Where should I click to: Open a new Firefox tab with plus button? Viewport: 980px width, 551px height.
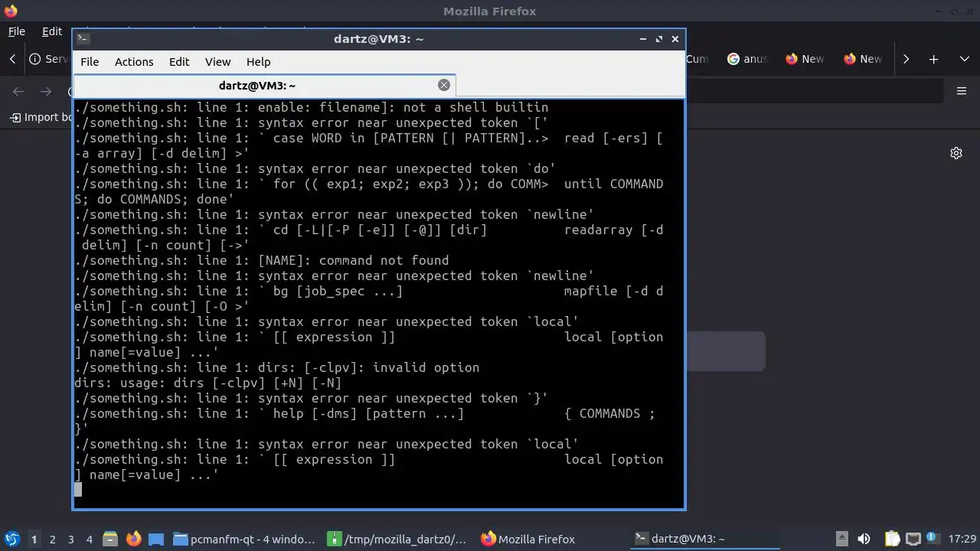tap(933, 59)
